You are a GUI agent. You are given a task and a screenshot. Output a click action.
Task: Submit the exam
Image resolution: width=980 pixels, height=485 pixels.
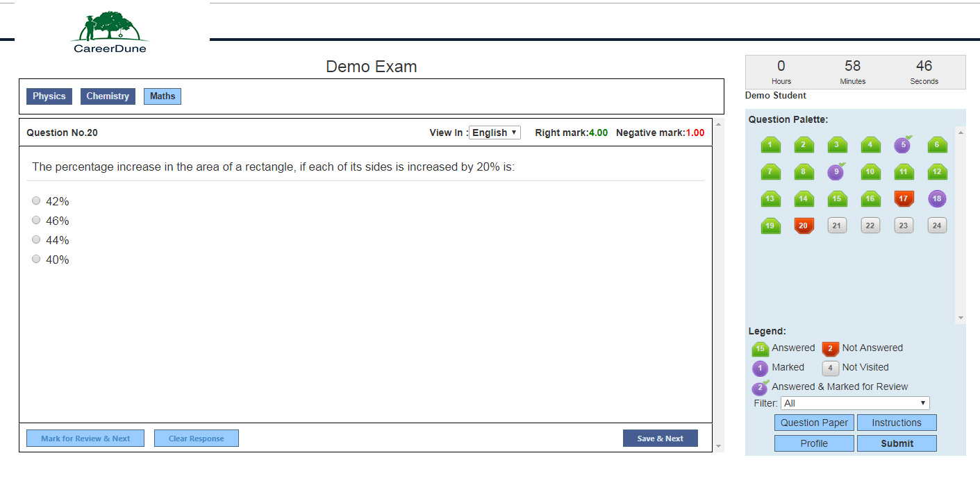[897, 443]
